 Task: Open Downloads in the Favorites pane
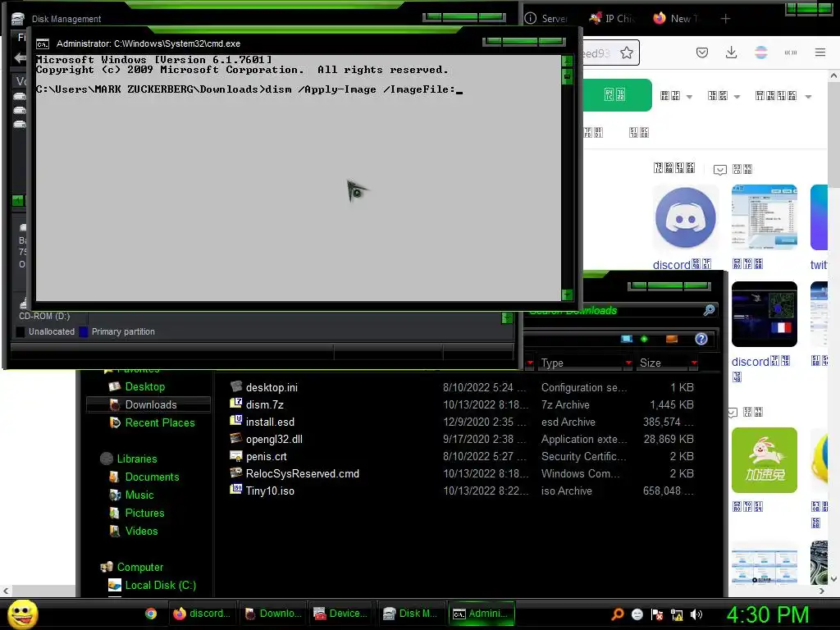[151, 405]
